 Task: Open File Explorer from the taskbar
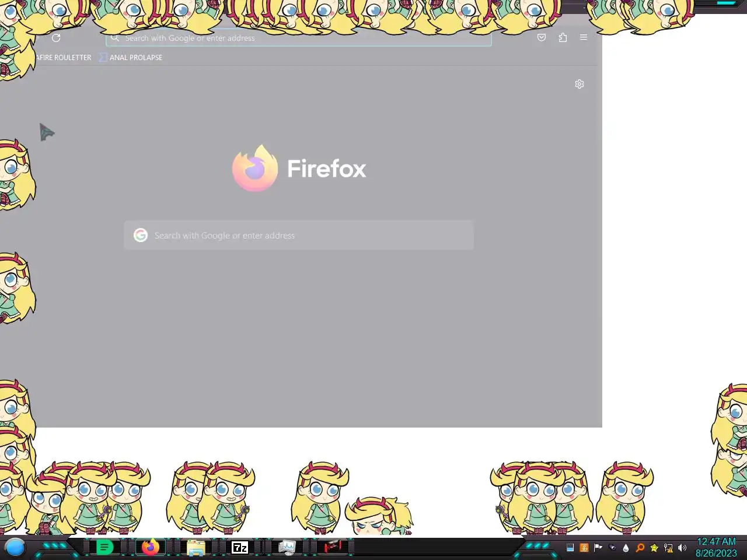[x=196, y=547]
